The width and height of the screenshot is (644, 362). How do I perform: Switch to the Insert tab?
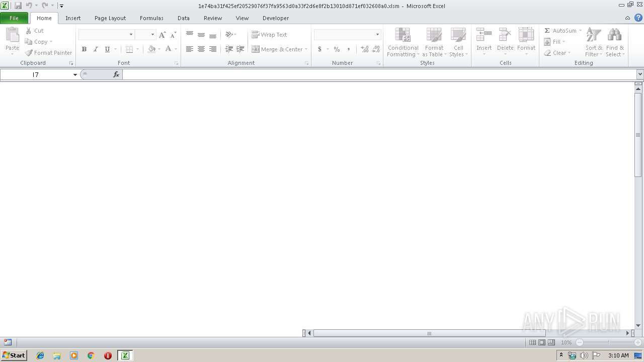[73, 18]
